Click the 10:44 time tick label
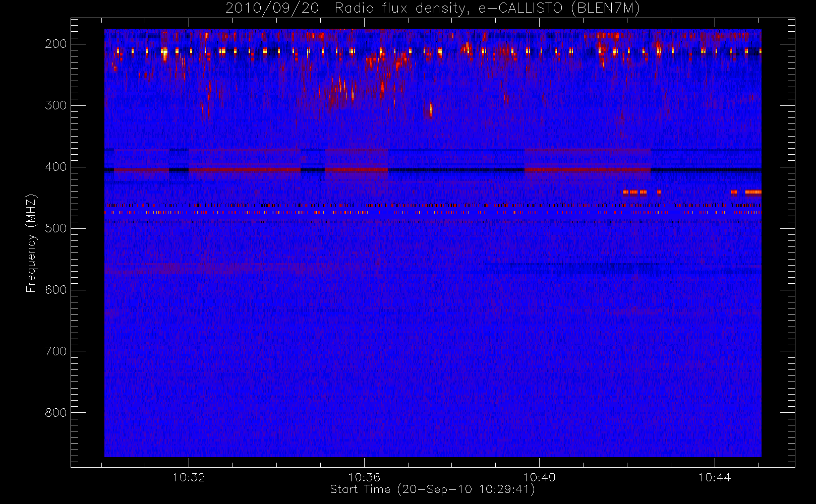Image resolution: width=816 pixels, height=504 pixels. tap(715, 477)
